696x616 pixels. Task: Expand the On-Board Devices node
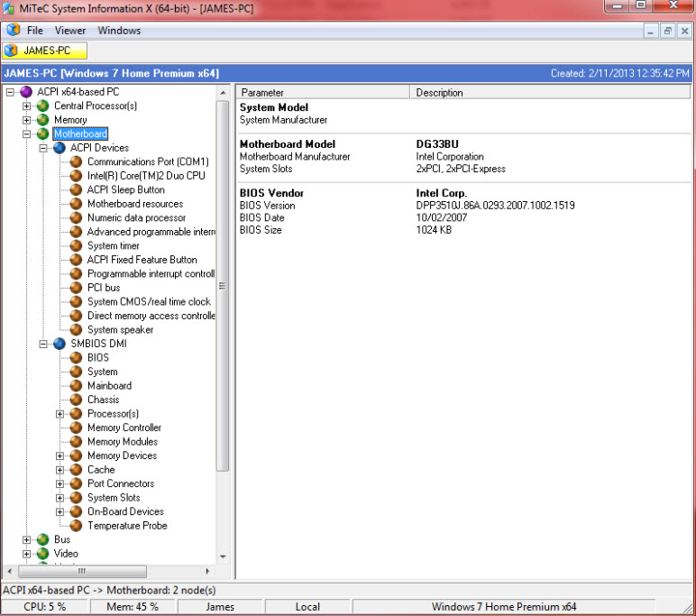click(60, 512)
